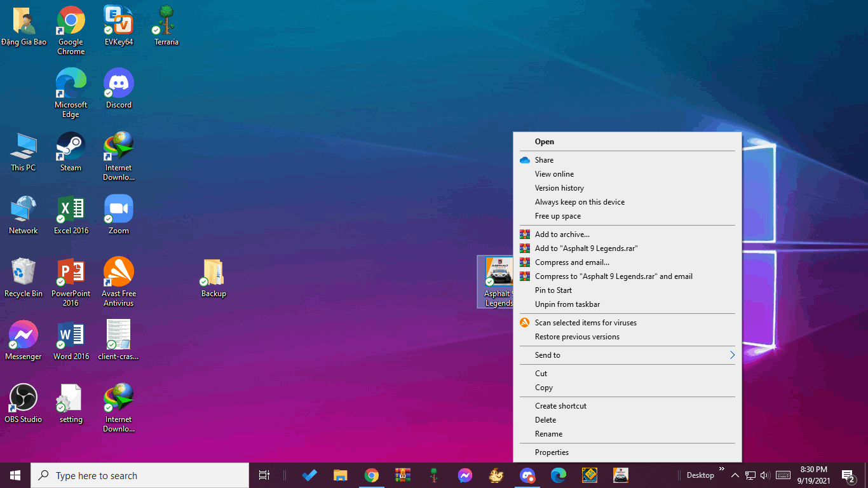
Task: Open Microsoft To Do from taskbar
Action: 309,475
